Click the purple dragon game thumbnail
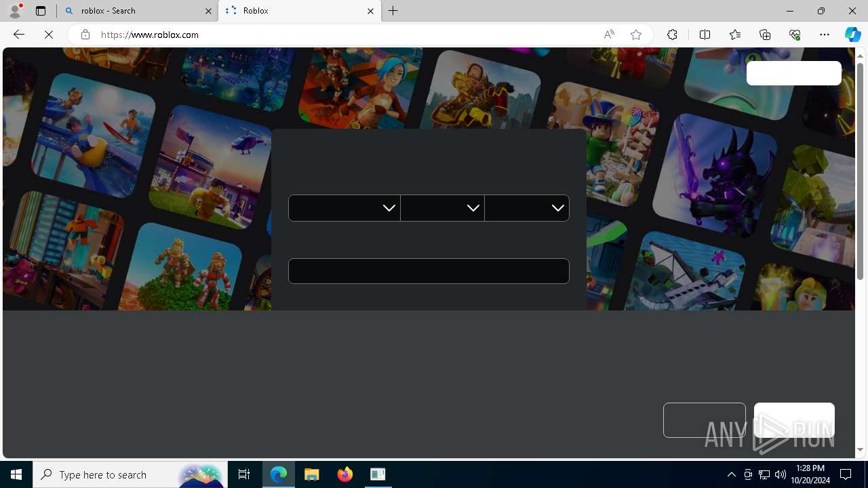868x488 pixels. coord(715,175)
